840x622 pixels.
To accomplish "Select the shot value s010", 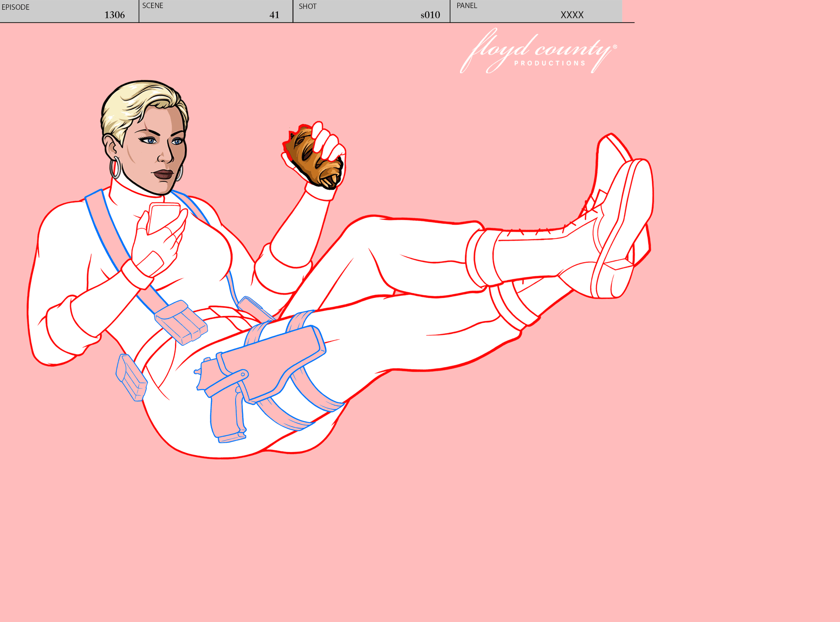I will coord(430,15).
